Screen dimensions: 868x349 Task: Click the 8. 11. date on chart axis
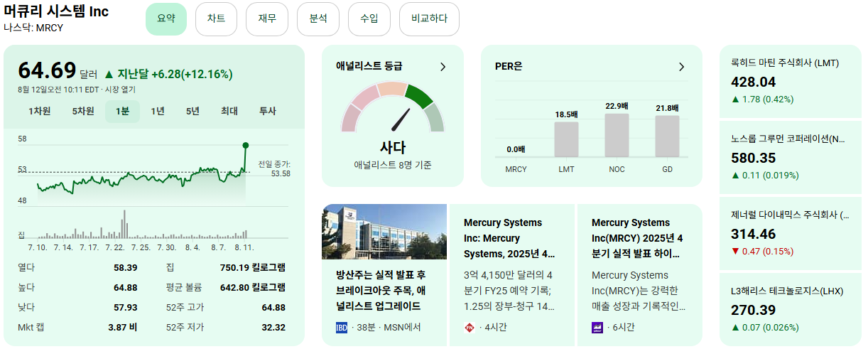[x=245, y=247]
